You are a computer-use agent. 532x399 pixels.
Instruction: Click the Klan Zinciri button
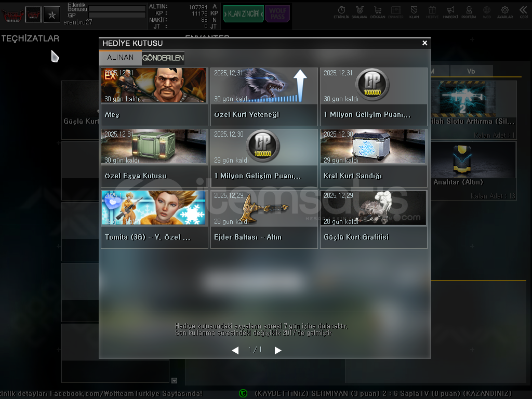coord(244,14)
